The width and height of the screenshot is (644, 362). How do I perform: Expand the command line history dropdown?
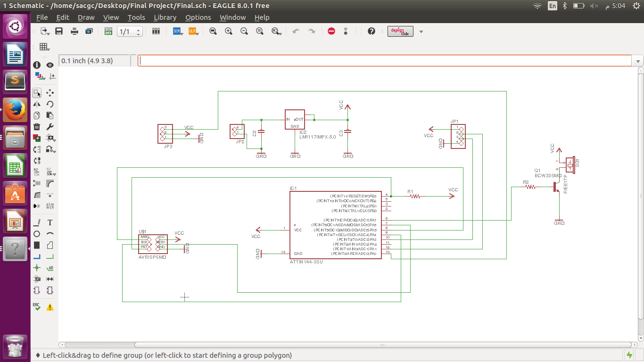click(638, 61)
